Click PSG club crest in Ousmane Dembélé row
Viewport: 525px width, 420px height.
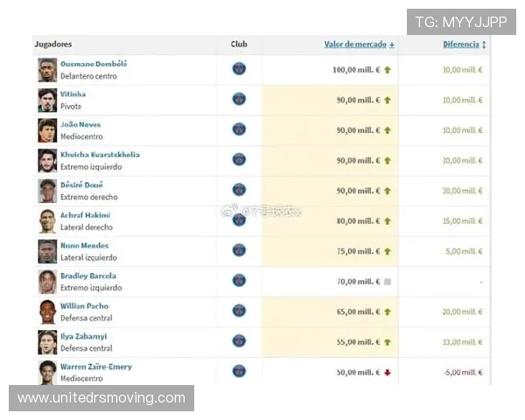[239, 69]
